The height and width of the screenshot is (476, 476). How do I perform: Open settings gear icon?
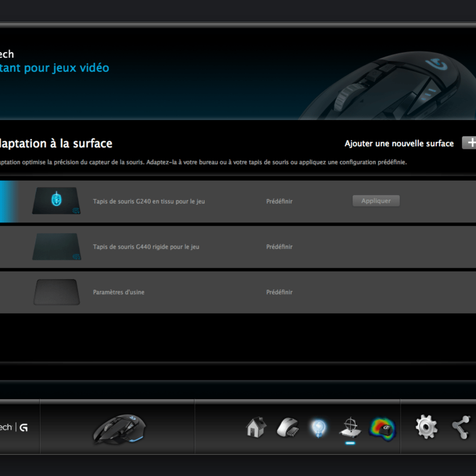[426, 427]
